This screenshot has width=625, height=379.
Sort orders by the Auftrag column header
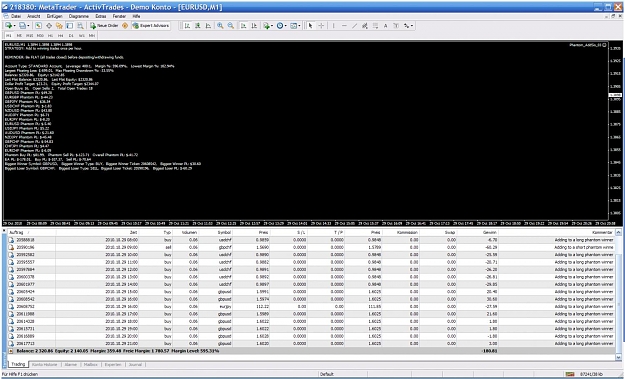coord(32,232)
